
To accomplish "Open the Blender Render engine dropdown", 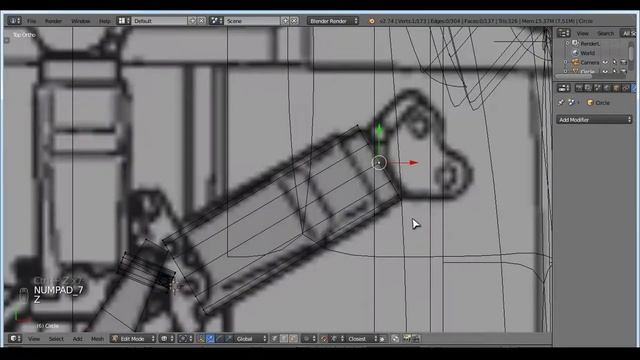I will click(333, 21).
